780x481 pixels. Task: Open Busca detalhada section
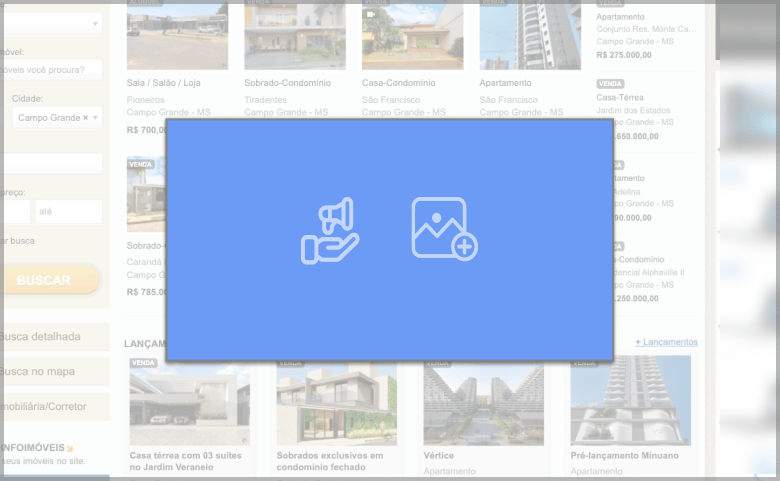(x=55, y=337)
